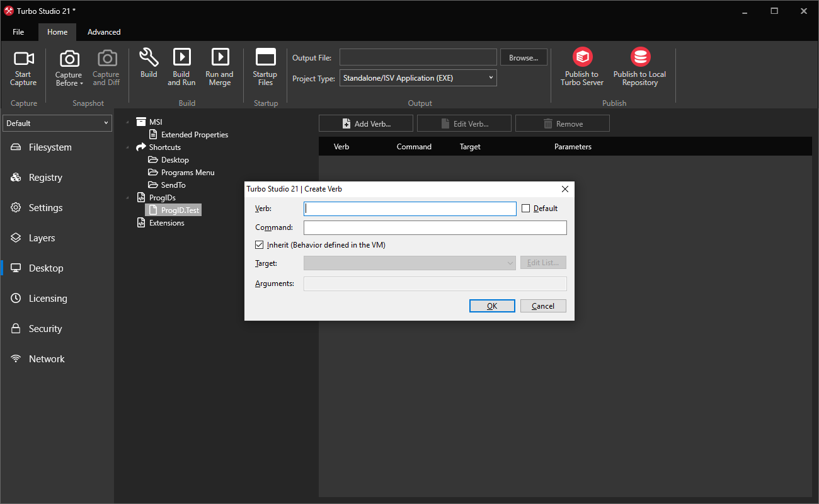Click the Run and Merge icon
The height and width of the screenshot is (504, 819).
coord(220,57)
